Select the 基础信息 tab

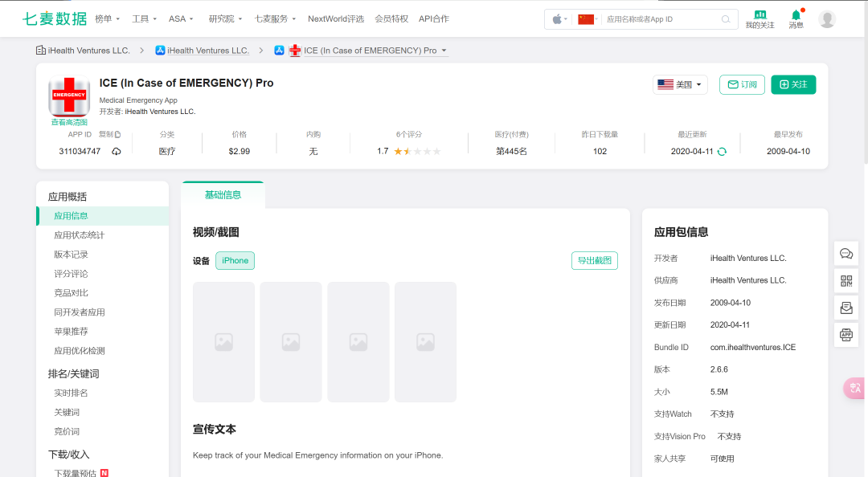pyautogui.click(x=223, y=195)
